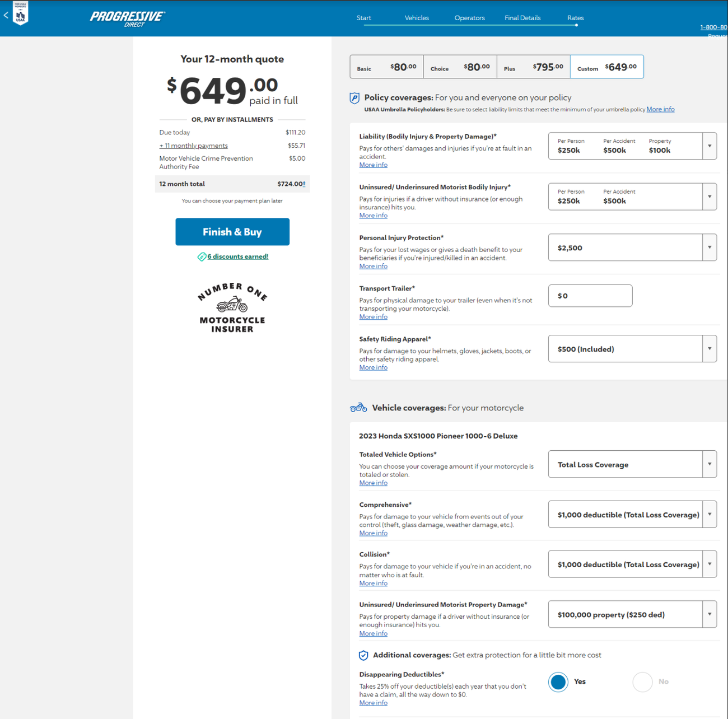Open Uninsured Motorist Property Damage dropdown
The height and width of the screenshot is (719, 728).
(632, 614)
